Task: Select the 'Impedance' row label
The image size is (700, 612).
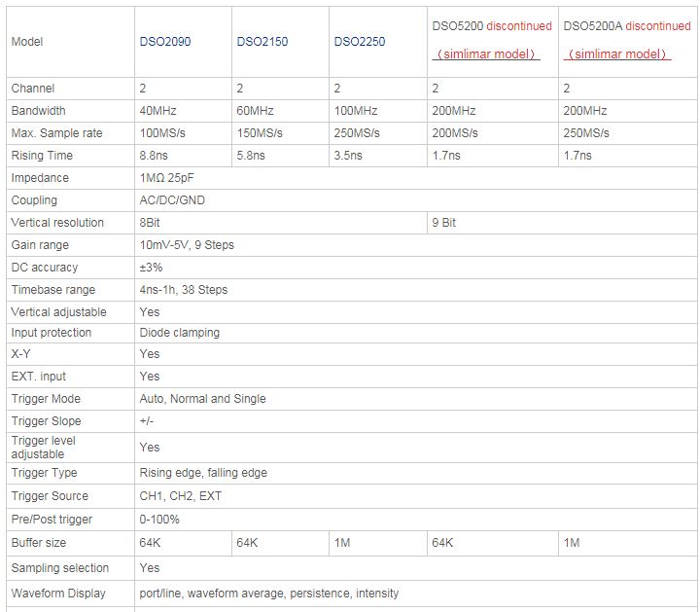Action: coord(40,177)
